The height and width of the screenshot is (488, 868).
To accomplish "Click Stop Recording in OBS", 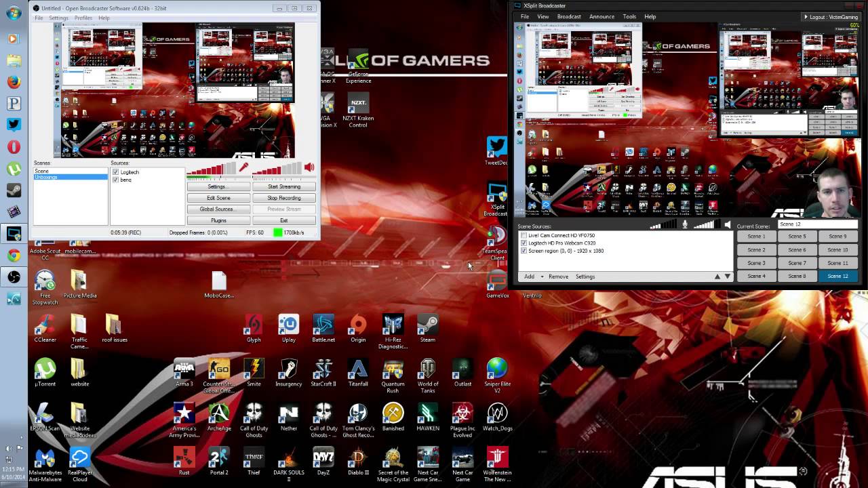I will [284, 198].
